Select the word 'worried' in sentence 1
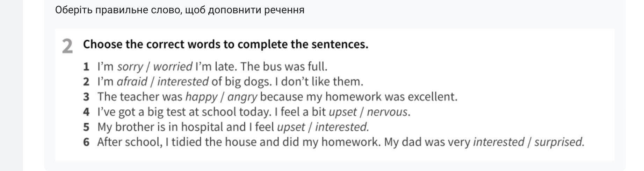 point(173,67)
